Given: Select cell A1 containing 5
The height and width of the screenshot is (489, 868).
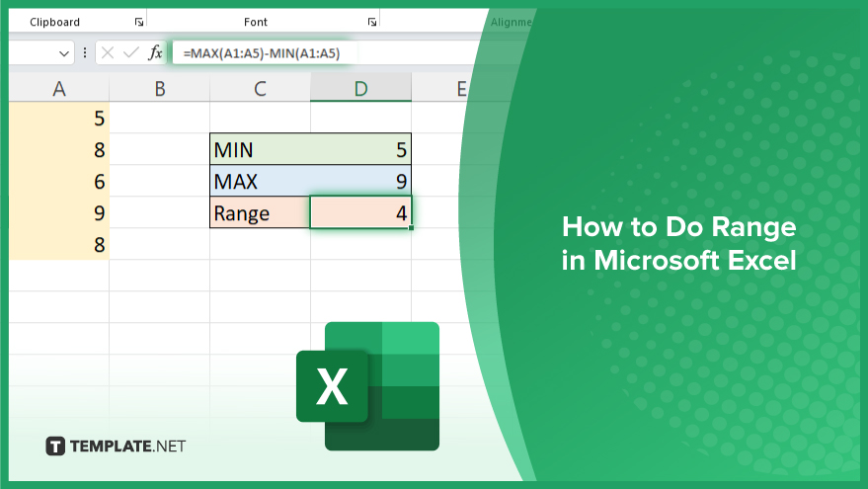Looking at the screenshot, I should (58, 118).
